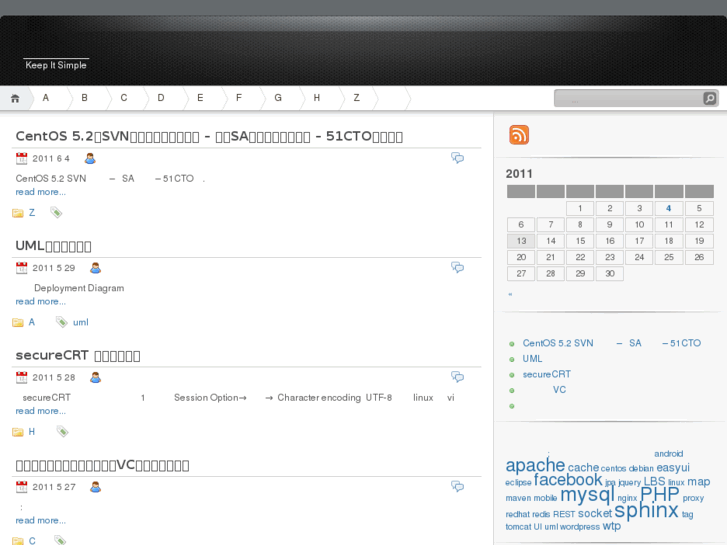This screenshot has width=727, height=545.
Task: Go to the home page icon in navbar
Action: (15, 98)
